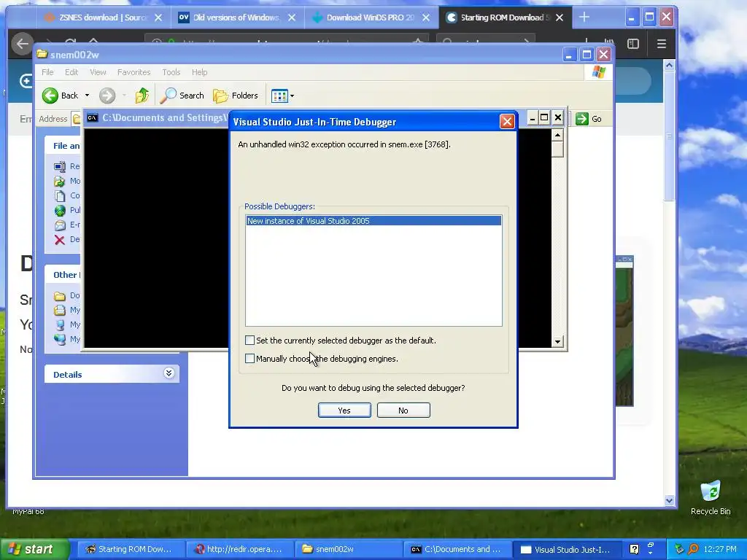This screenshot has width=747, height=560.
Task: Switch to Visual Studio Just-I... taskbar button
Action: [x=565, y=549]
